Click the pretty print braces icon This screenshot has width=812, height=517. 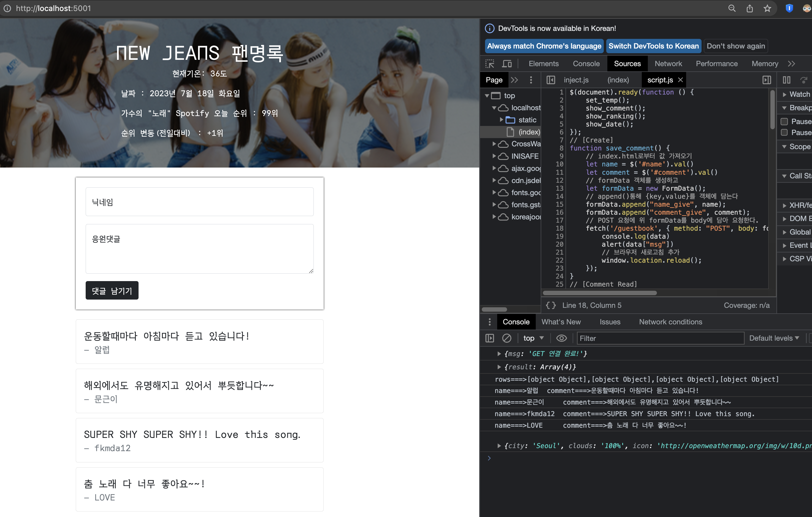(x=551, y=305)
